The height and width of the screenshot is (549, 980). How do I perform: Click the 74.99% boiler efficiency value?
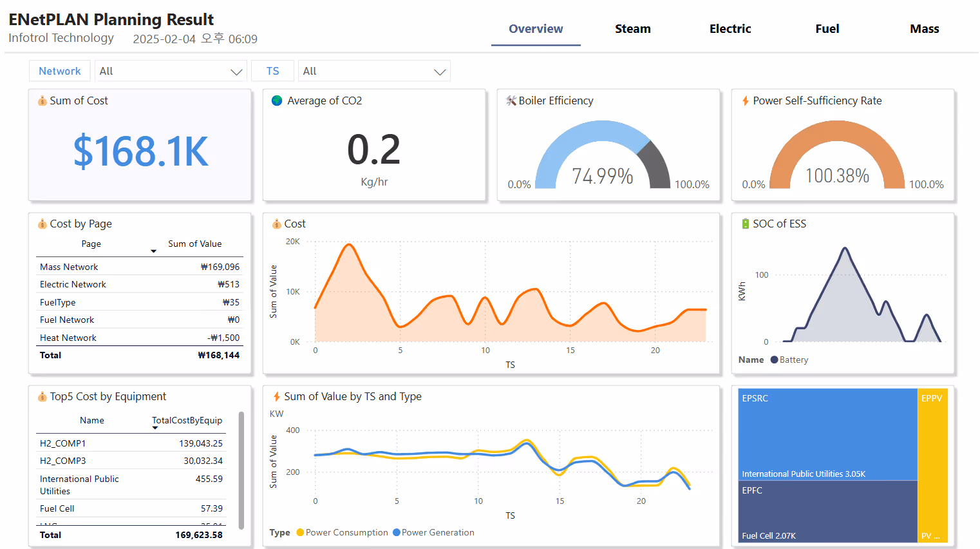tap(603, 176)
